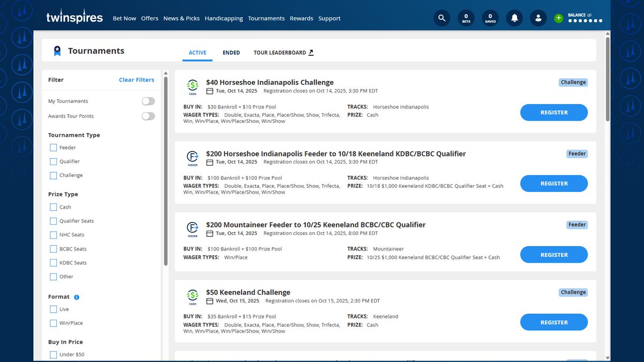Click the hidden balance dots

coord(585,21)
